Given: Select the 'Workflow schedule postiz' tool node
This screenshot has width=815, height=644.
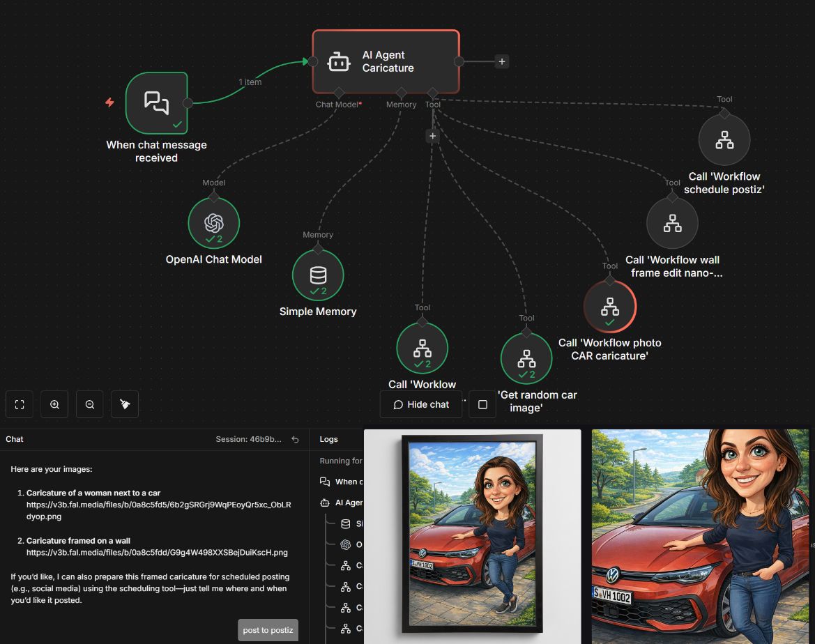Looking at the screenshot, I should tap(724, 140).
